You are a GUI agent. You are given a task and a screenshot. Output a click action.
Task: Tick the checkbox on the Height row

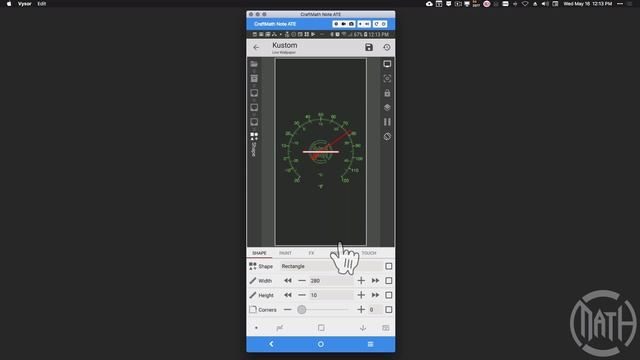(389, 295)
